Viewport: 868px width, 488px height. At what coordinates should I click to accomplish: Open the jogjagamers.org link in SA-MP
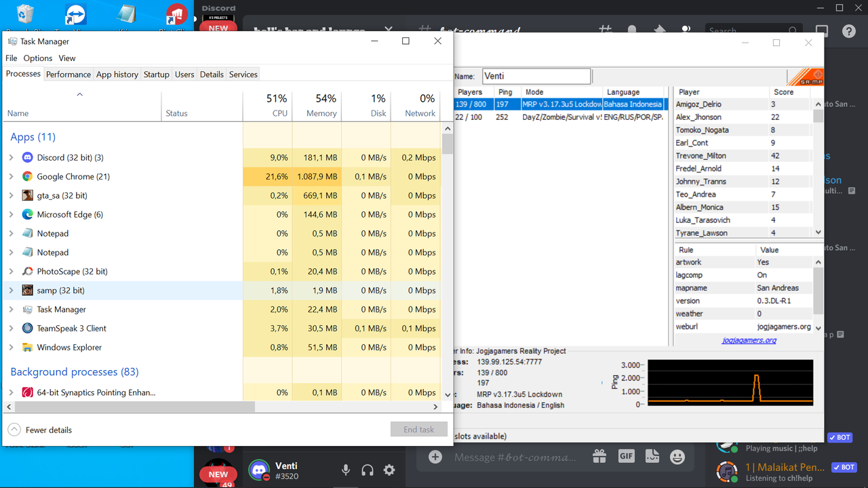pyautogui.click(x=749, y=340)
